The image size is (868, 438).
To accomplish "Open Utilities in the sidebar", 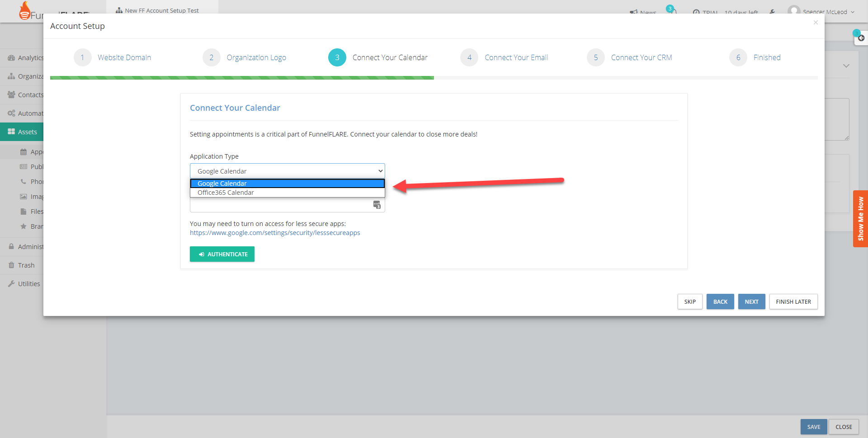I will (22, 284).
